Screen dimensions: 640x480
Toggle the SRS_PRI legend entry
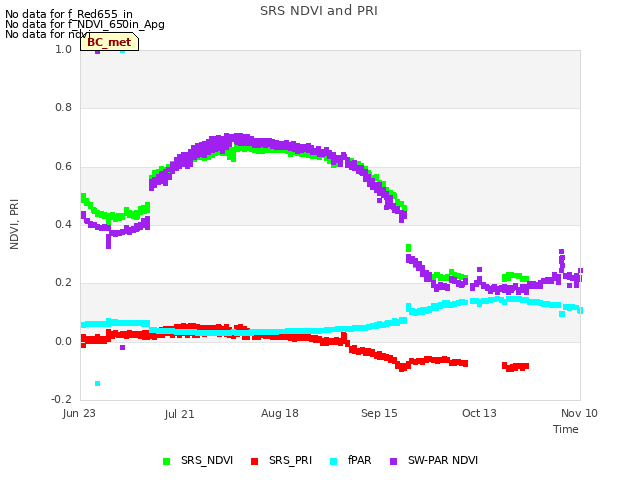[x=281, y=461]
